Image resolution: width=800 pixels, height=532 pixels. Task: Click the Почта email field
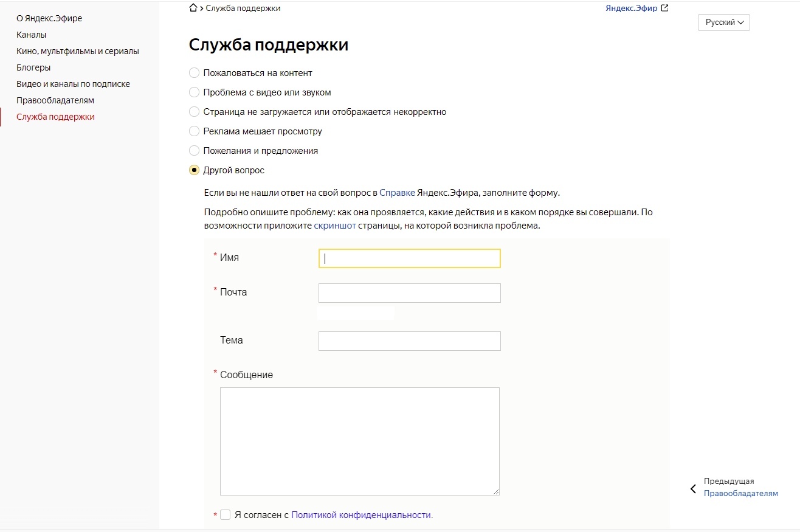[410, 293]
